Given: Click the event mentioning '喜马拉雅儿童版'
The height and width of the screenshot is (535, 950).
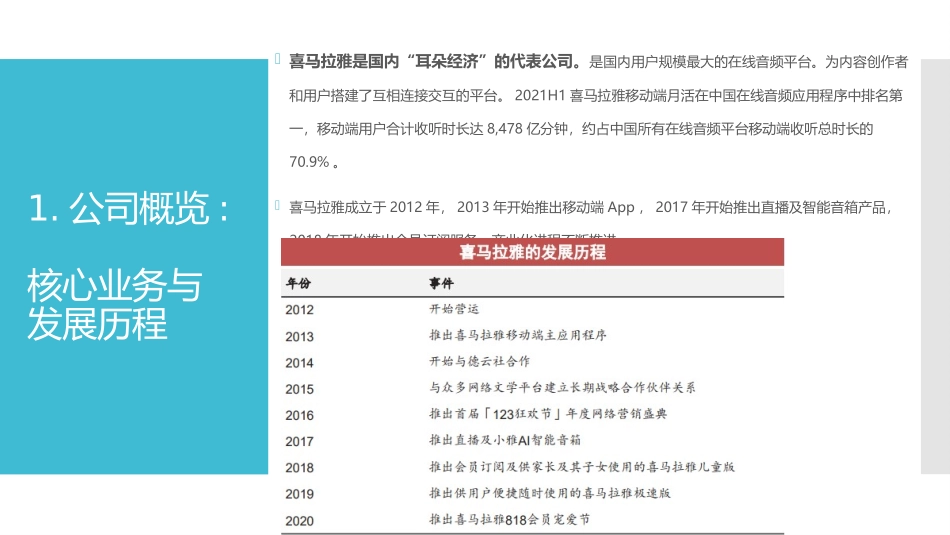Looking at the screenshot, I should click(x=582, y=467).
